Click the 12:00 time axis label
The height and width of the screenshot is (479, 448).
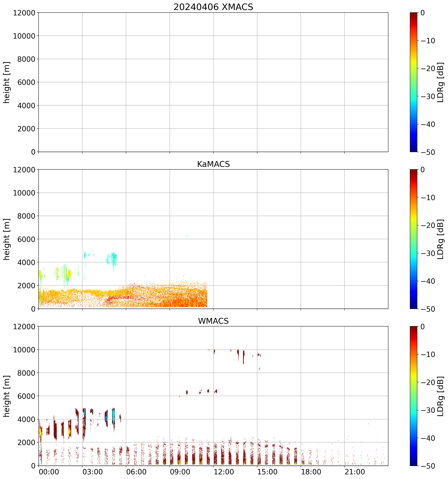point(224,472)
